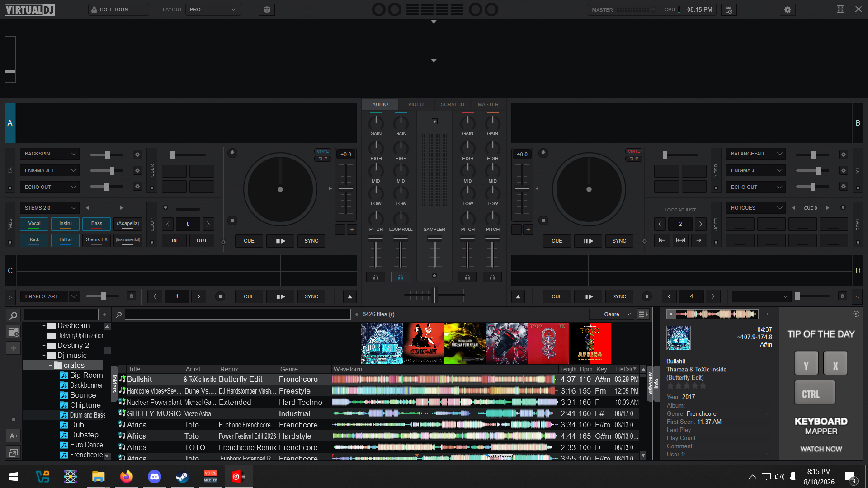This screenshot has height=488, width=868.
Task: Open Windows Start menu
Action: (14, 476)
